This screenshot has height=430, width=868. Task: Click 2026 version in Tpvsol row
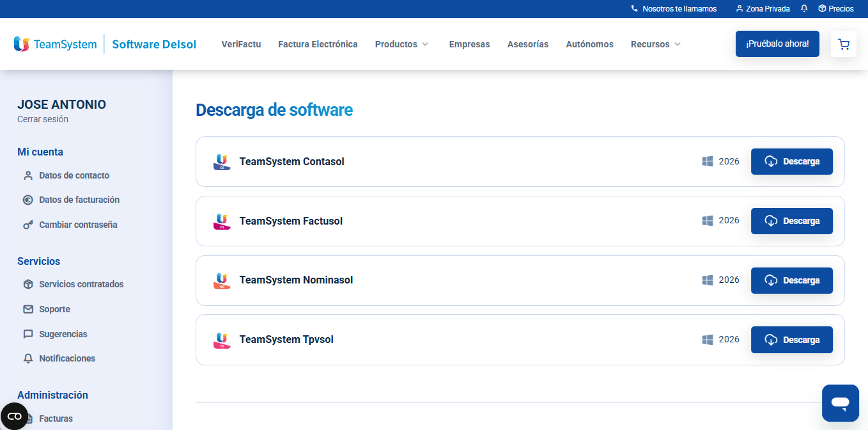point(729,339)
